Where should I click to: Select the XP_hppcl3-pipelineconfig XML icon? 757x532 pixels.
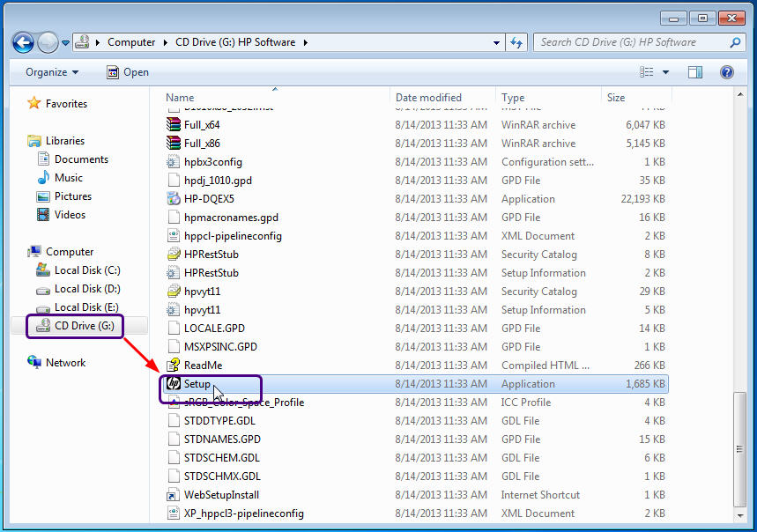(174, 514)
